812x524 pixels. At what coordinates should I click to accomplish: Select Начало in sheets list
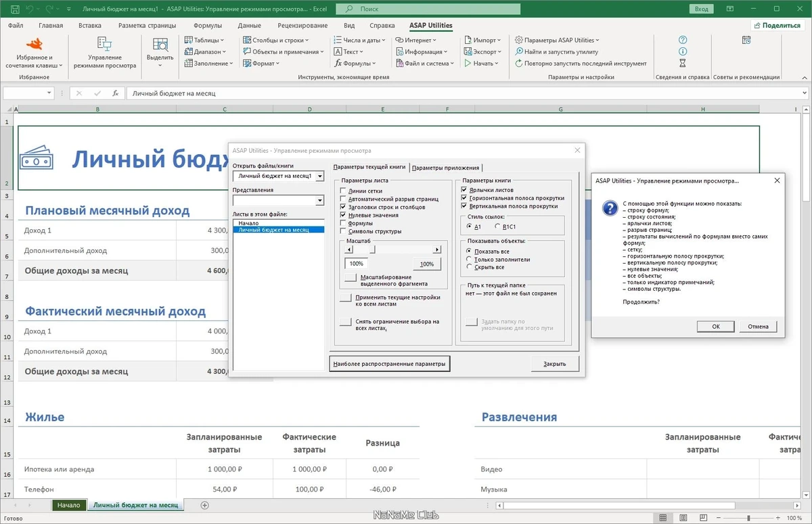tap(278, 222)
